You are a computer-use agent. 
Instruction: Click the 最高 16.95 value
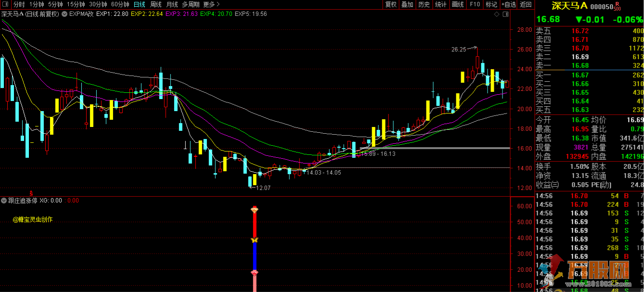[x=580, y=128]
